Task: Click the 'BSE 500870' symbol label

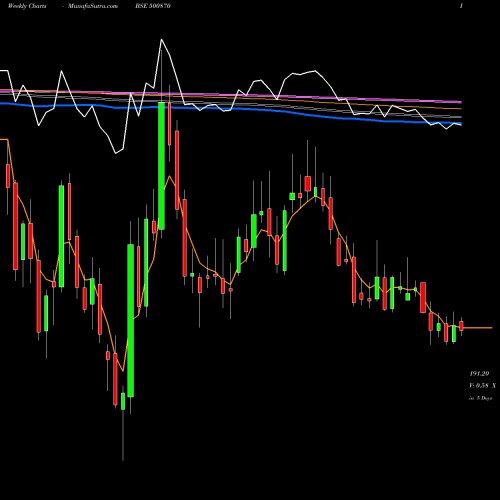Action: pos(153,6)
